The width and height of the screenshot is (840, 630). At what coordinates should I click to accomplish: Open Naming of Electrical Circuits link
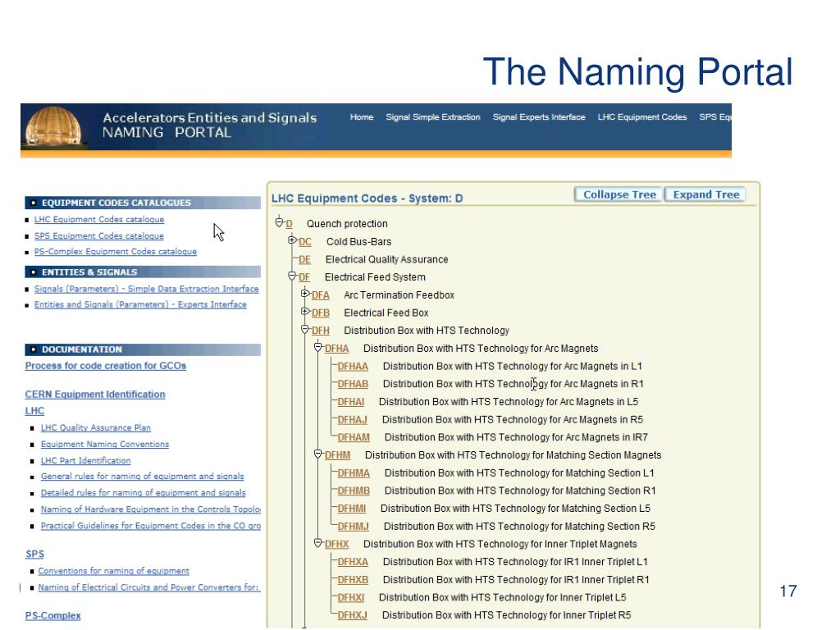click(x=149, y=587)
